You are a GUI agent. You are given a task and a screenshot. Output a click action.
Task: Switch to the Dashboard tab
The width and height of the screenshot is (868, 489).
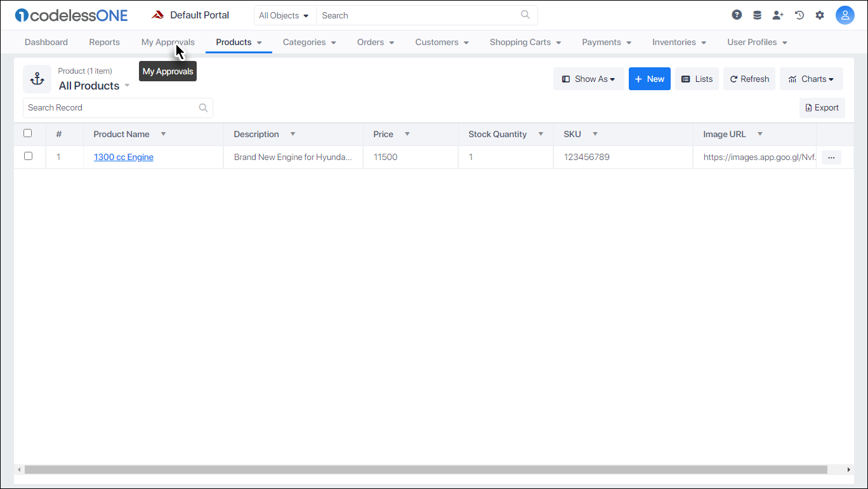(x=46, y=42)
